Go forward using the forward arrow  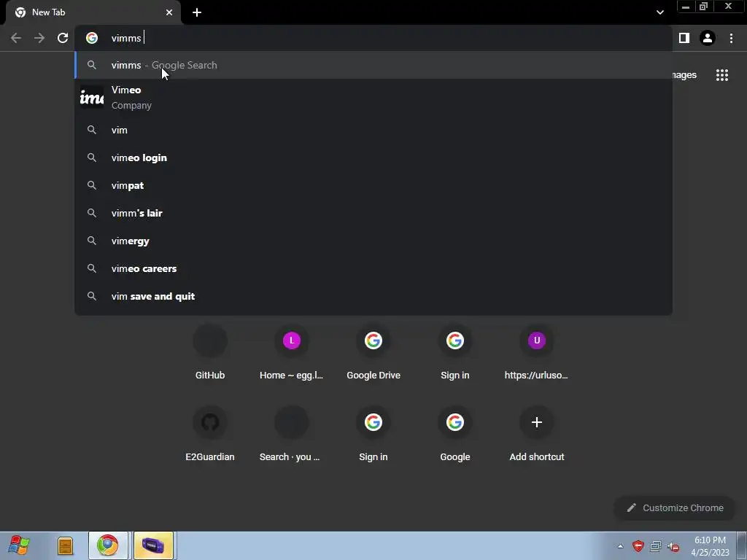coord(39,38)
